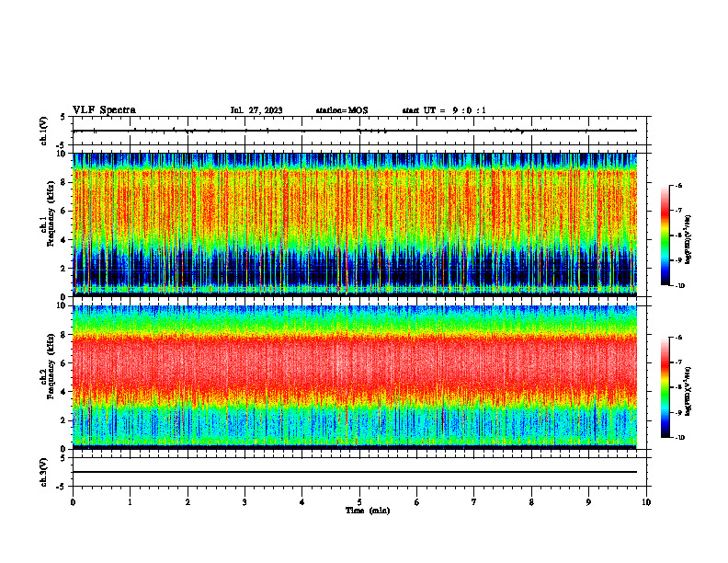Image resolution: width=728 pixels, height=563 pixels.
Task: Select the "start UT = 9 : 0 : 1" text
Action: [444, 110]
